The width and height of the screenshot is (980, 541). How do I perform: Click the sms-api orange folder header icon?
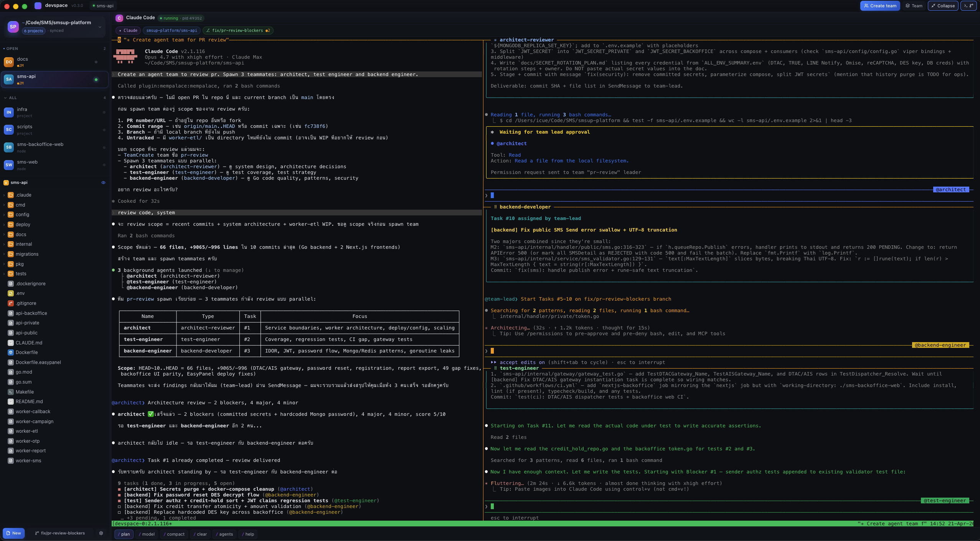[x=6, y=183]
